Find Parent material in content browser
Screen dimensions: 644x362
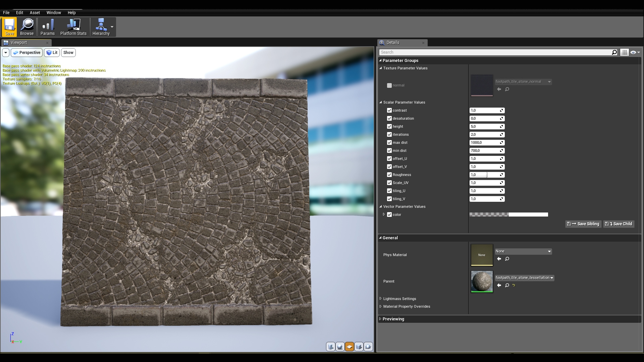point(507,285)
